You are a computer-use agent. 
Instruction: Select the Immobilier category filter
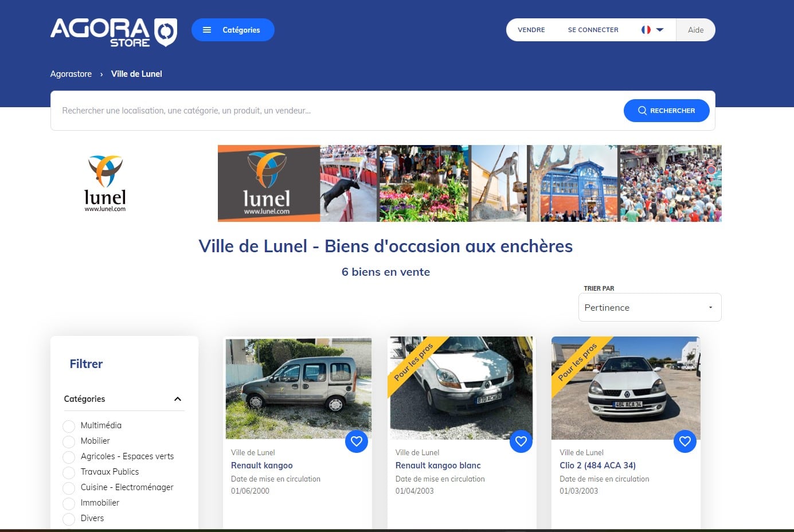pyautogui.click(x=69, y=503)
